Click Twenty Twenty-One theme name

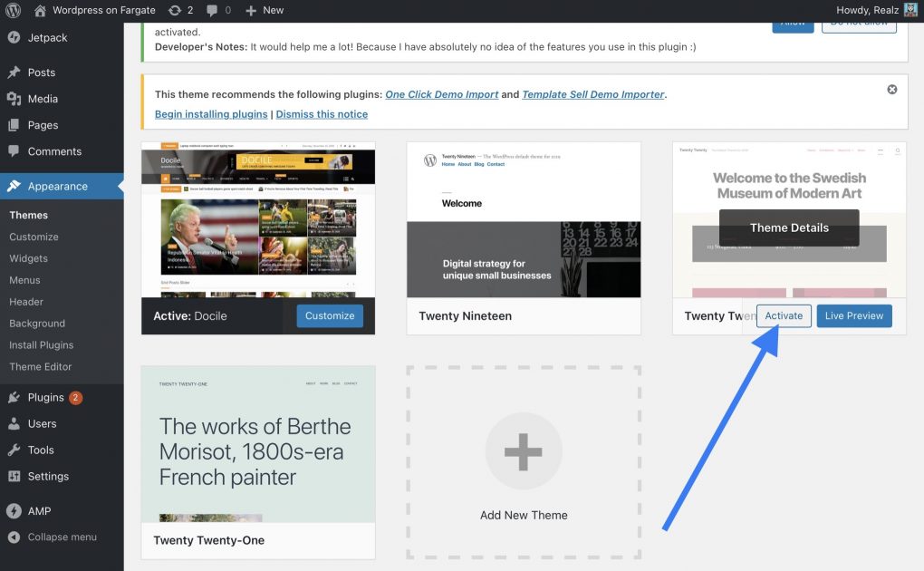(x=208, y=540)
